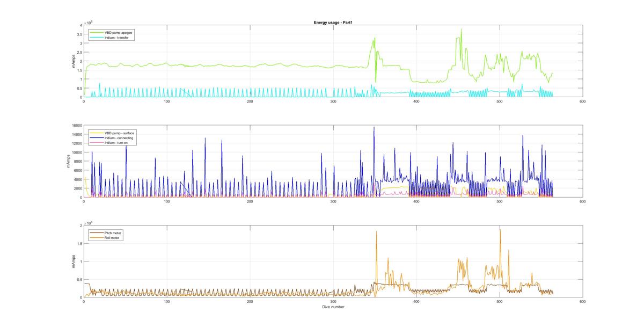Screen dimensions: 644x334
Task: Click the '1.5' y-axis tick of the bottom plot
Action: pos(79,243)
